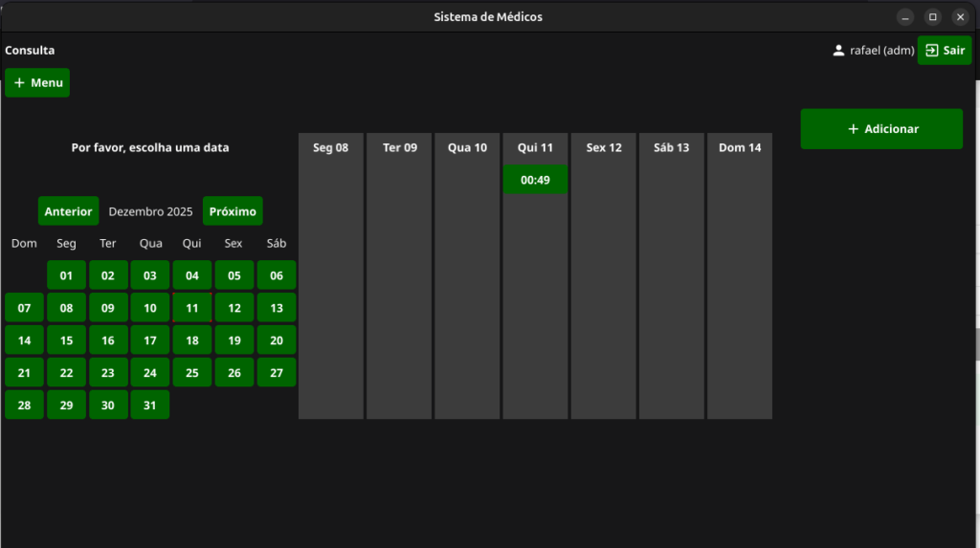Viewport: 980px width, 548px height.
Task: Select day 11 in the December calendar
Action: click(192, 308)
